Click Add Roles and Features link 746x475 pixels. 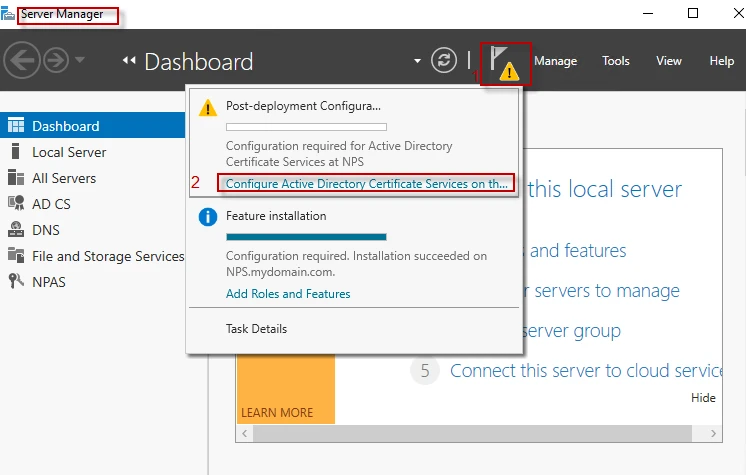click(x=288, y=294)
